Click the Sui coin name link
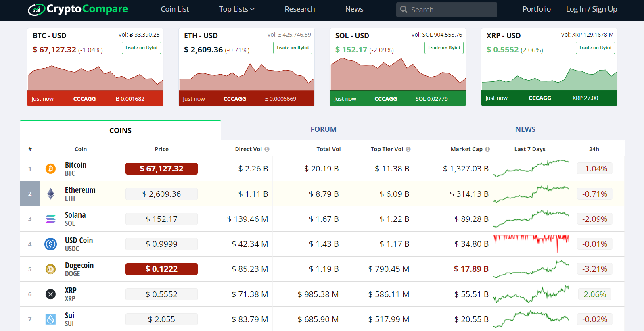The width and height of the screenshot is (644, 331). 69,315
